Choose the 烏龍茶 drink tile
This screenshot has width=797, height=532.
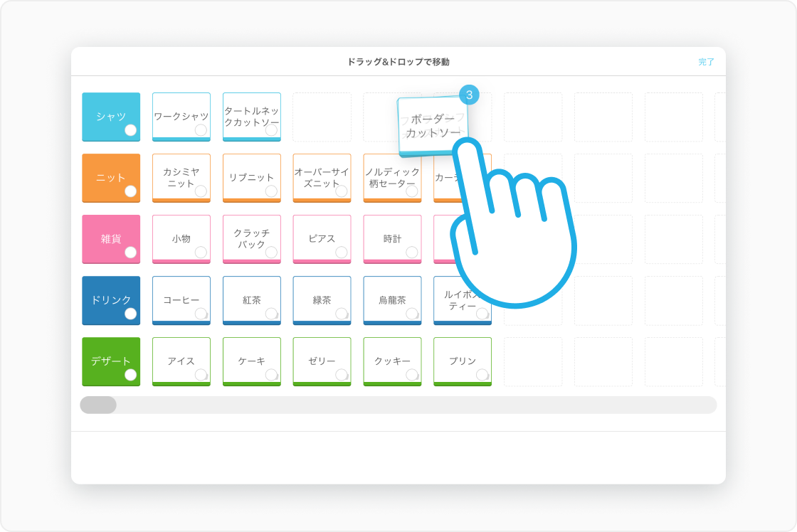tap(392, 299)
